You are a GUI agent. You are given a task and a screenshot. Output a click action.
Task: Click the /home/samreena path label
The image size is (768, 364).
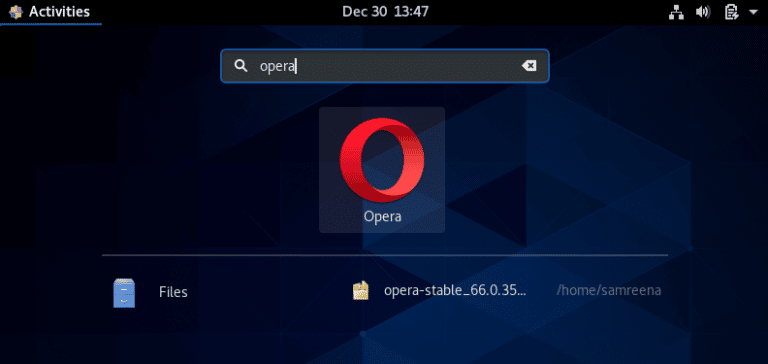point(609,291)
